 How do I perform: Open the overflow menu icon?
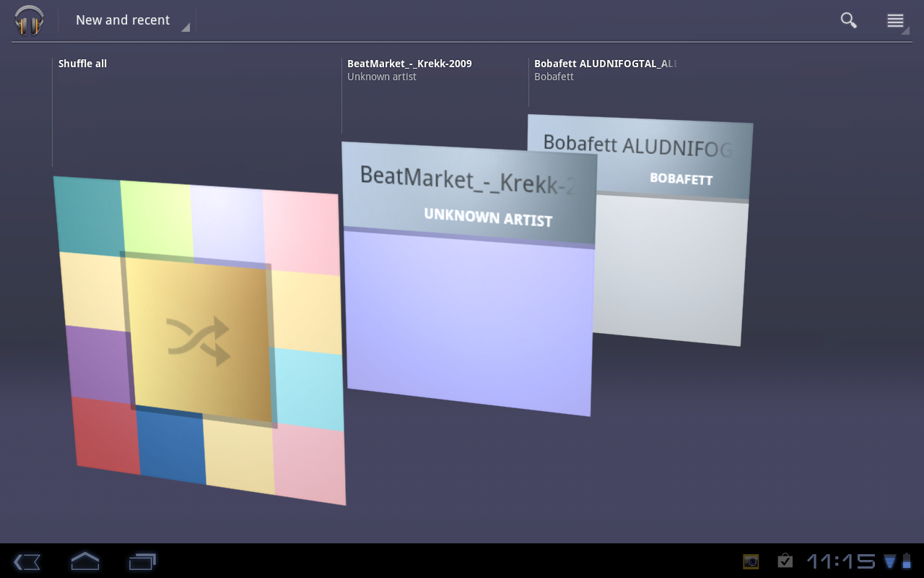896,21
